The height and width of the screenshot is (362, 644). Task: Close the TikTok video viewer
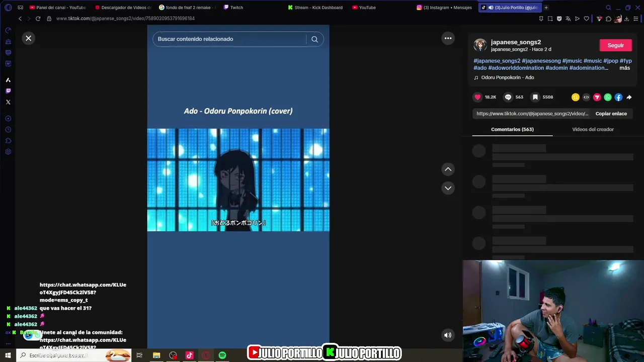29,38
